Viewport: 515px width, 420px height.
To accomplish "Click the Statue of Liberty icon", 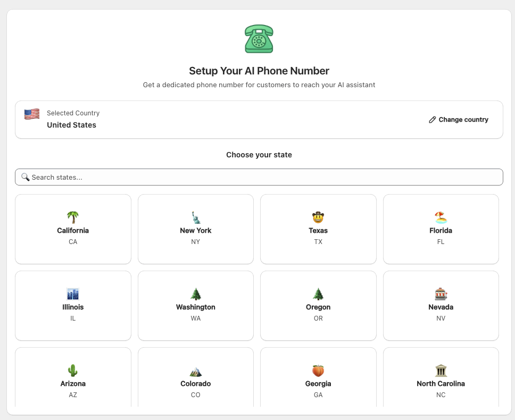I will click(196, 217).
